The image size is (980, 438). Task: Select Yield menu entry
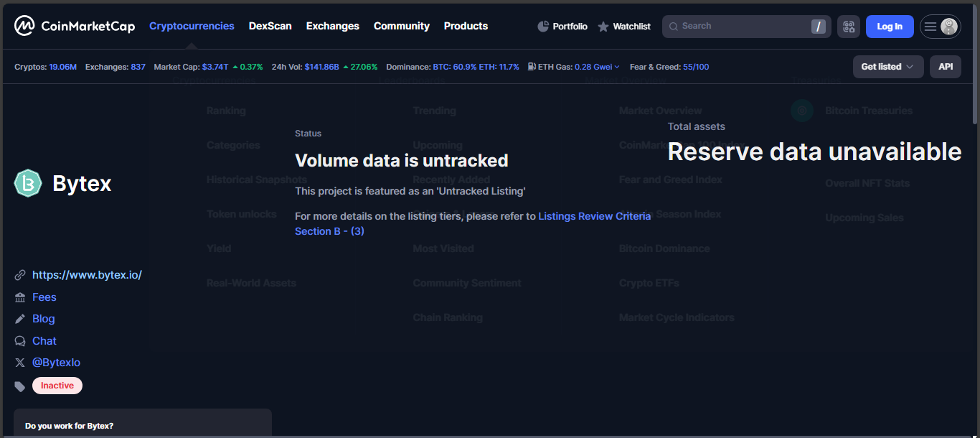(219, 248)
